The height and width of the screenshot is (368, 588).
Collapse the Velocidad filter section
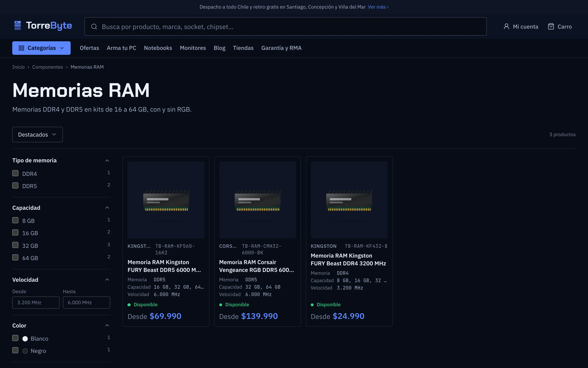pos(107,280)
